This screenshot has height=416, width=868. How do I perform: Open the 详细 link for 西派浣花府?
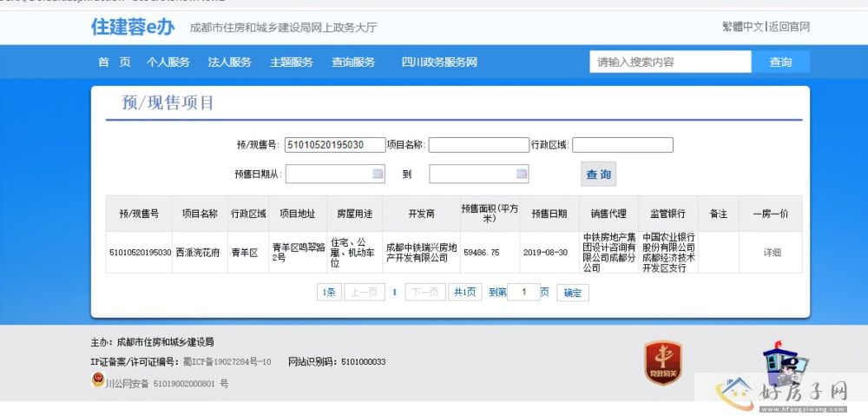[772, 253]
